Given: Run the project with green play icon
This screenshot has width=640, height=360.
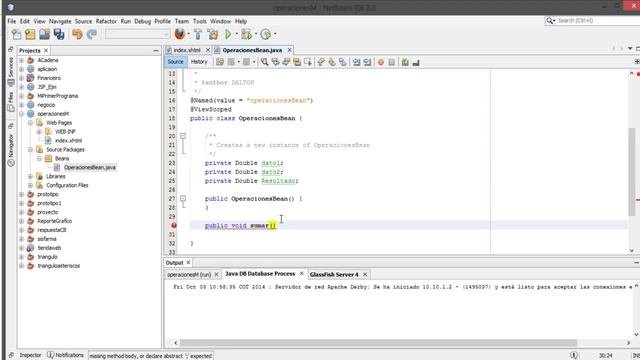Looking at the screenshot, I should (228, 34).
